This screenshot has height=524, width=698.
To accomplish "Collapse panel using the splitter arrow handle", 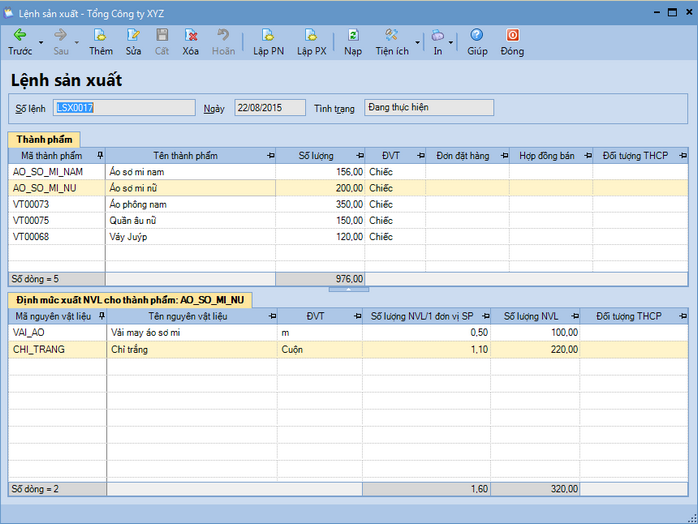I will (x=349, y=289).
